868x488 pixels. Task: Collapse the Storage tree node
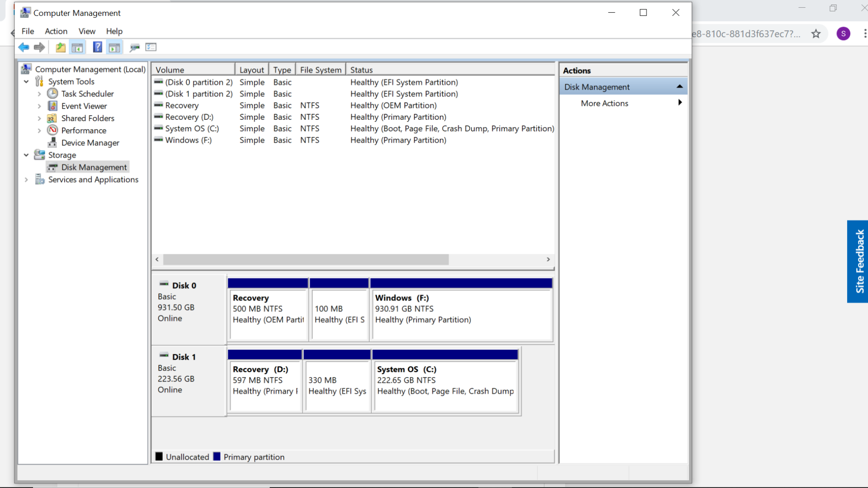[x=26, y=155]
